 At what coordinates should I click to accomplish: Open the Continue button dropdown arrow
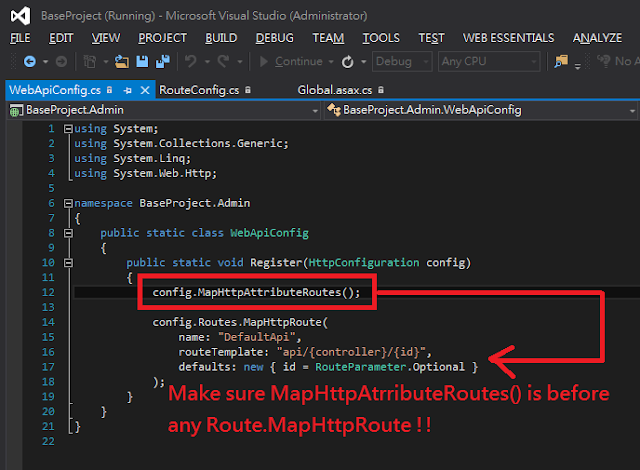coord(331,62)
